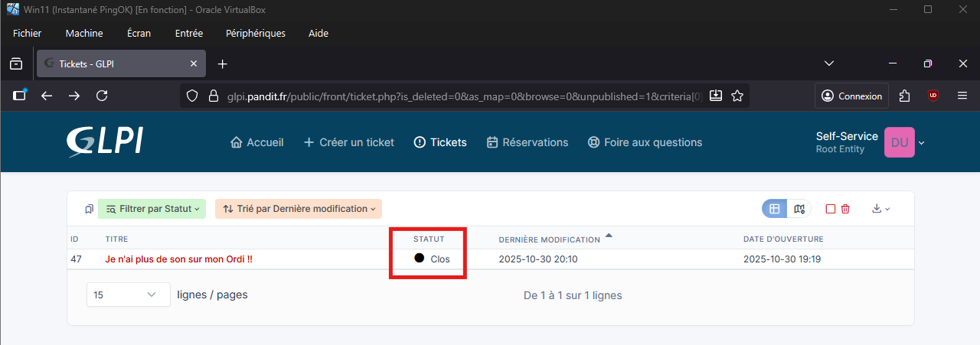Open the saved searches icon beside Filtrer
980x345 pixels.
(x=89, y=209)
